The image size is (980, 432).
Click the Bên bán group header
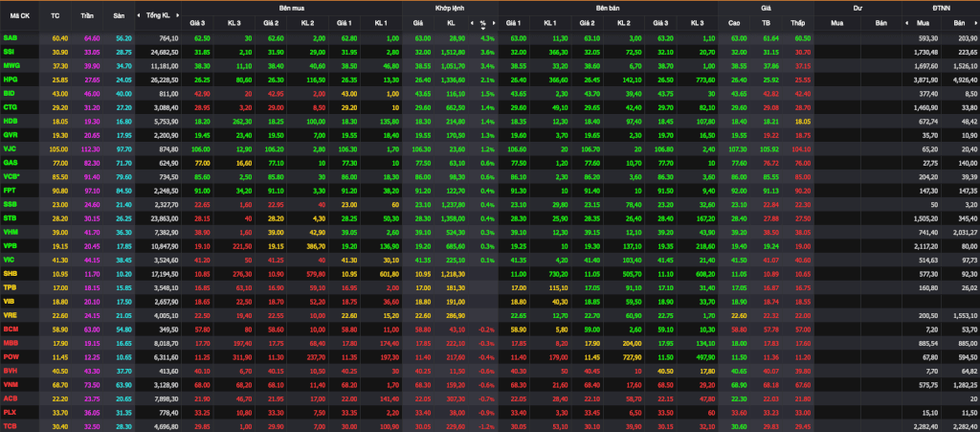point(608,8)
